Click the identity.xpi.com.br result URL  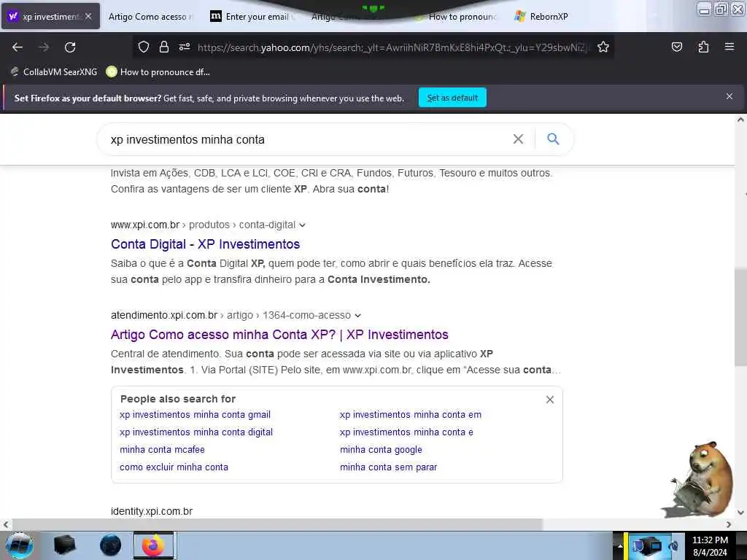pyautogui.click(x=152, y=511)
